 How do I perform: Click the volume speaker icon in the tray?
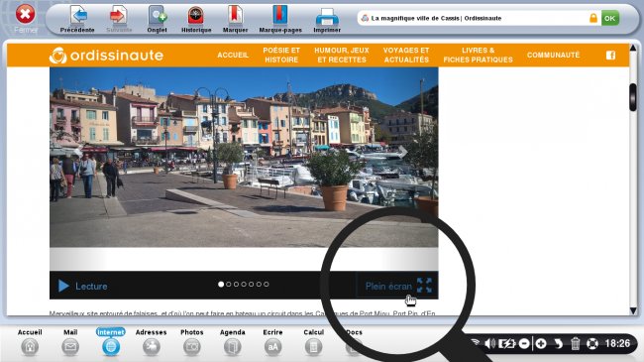point(489,343)
